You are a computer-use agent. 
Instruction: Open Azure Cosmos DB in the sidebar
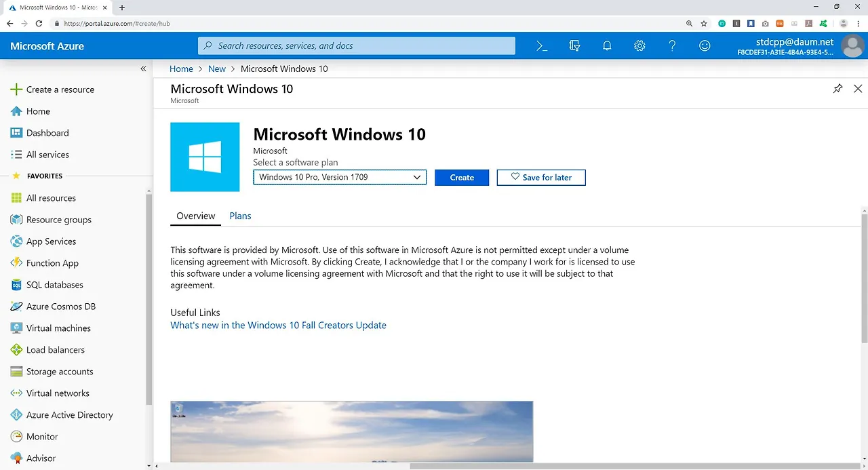[53, 307]
